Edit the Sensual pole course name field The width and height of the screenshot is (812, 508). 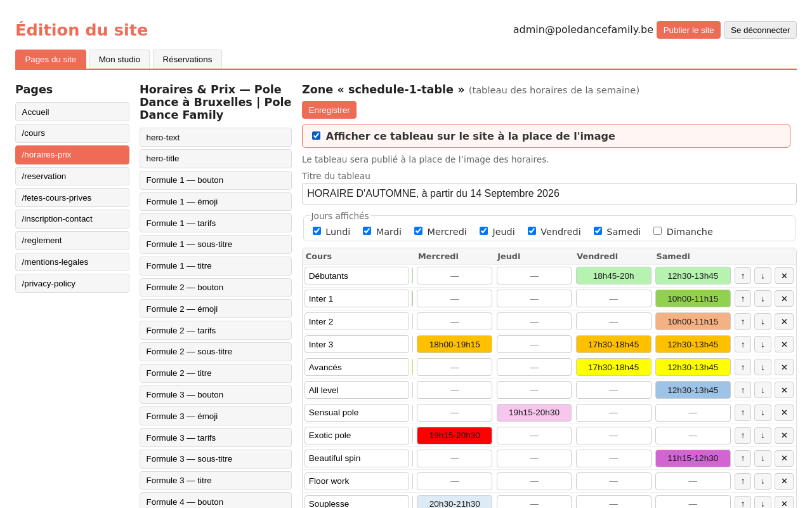point(357,413)
